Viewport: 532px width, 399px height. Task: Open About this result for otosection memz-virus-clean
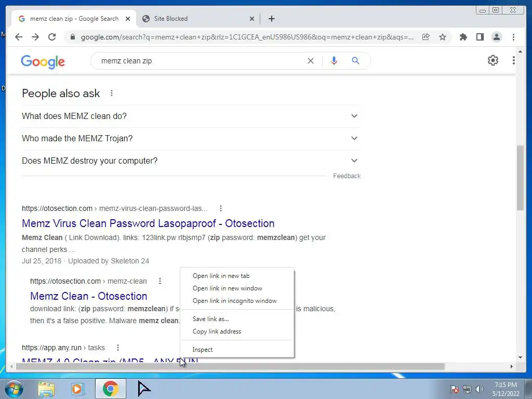click(x=221, y=208)
